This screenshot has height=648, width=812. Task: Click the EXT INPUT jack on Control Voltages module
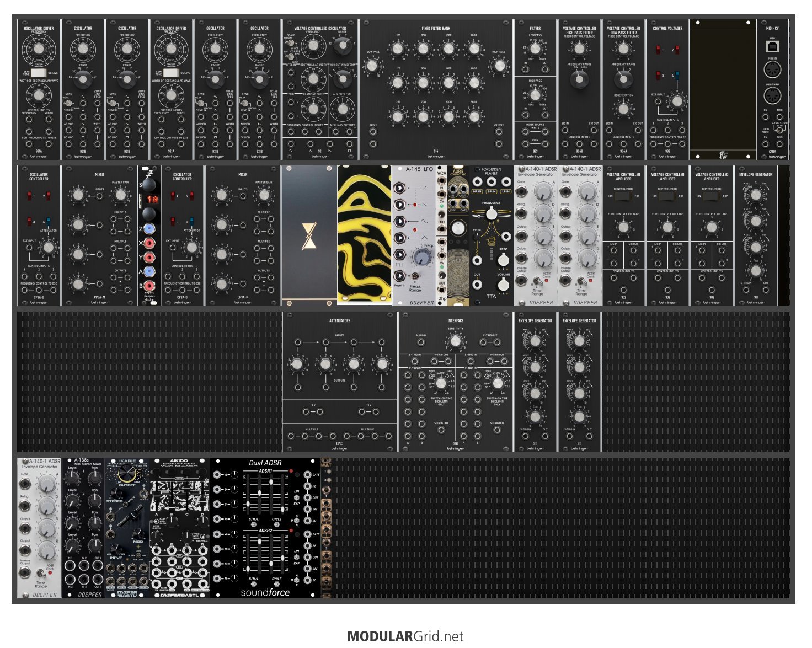pyautogui.click(x=658, y=102)
